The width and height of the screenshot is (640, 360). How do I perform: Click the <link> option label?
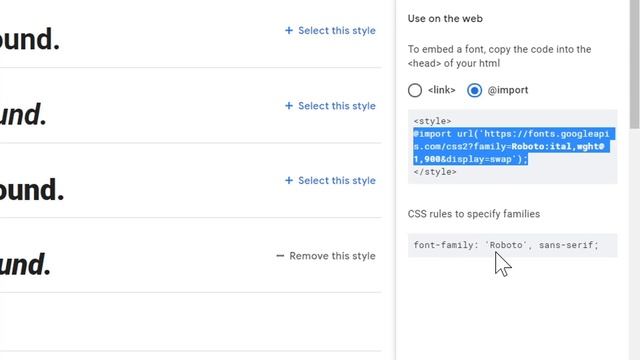coord(442,90)
